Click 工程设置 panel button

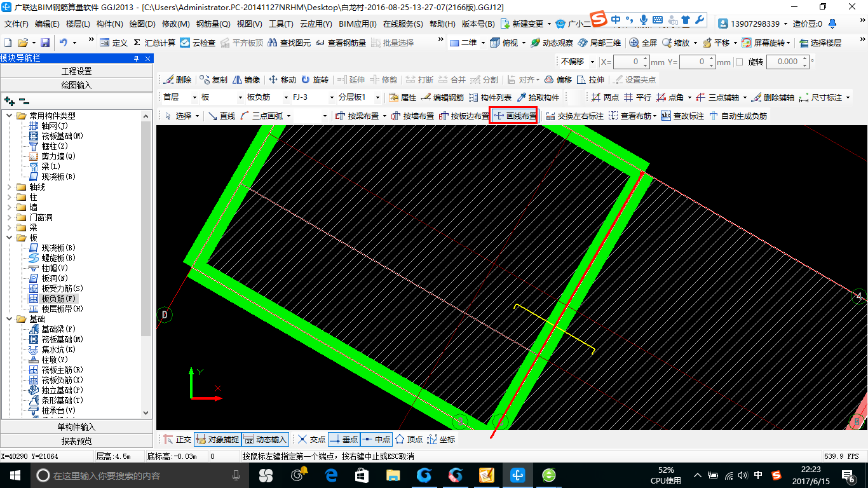click(x=76, y=71)
